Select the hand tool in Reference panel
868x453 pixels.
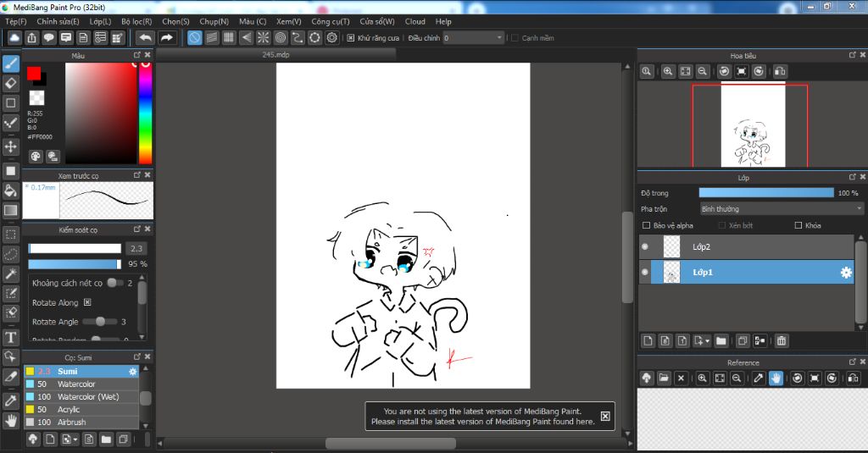(776, 378)
